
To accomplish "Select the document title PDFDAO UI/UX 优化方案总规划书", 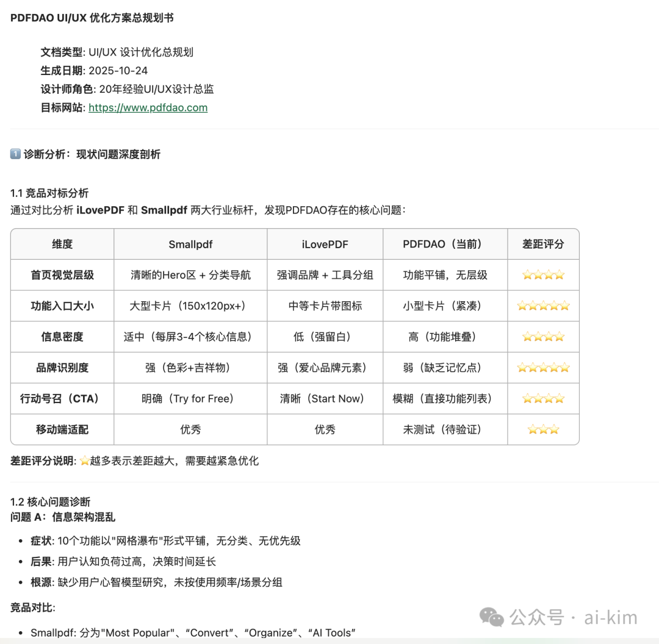I will point(92,18).
